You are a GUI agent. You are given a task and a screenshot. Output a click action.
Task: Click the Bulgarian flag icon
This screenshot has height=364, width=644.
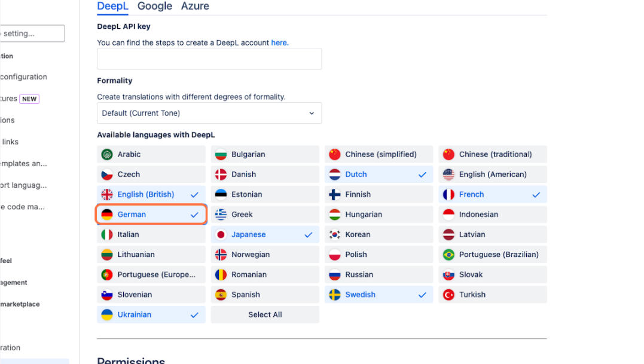pos(221,154)
